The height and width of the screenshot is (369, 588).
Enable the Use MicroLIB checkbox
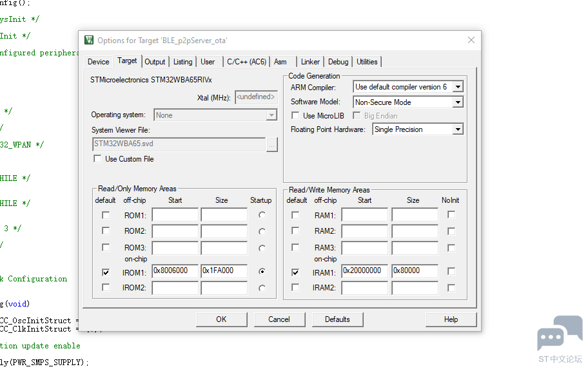[295, 115]
